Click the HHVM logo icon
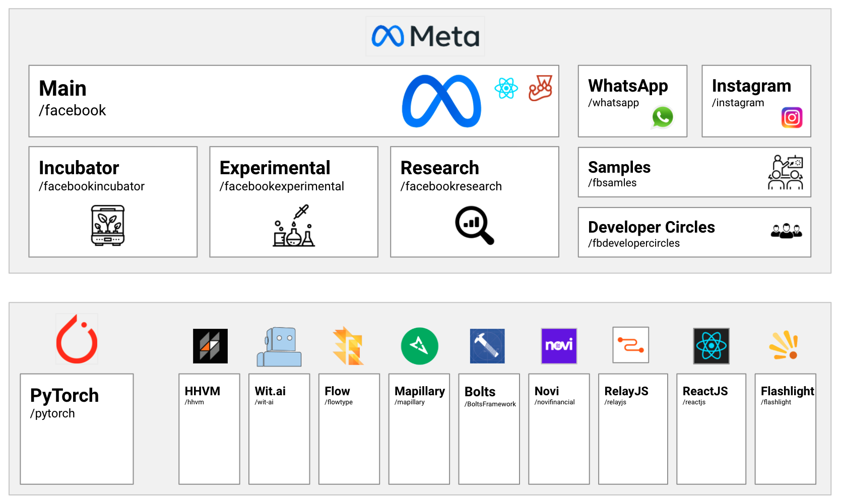Screen dimensions: 841x504 coord(210,346)
